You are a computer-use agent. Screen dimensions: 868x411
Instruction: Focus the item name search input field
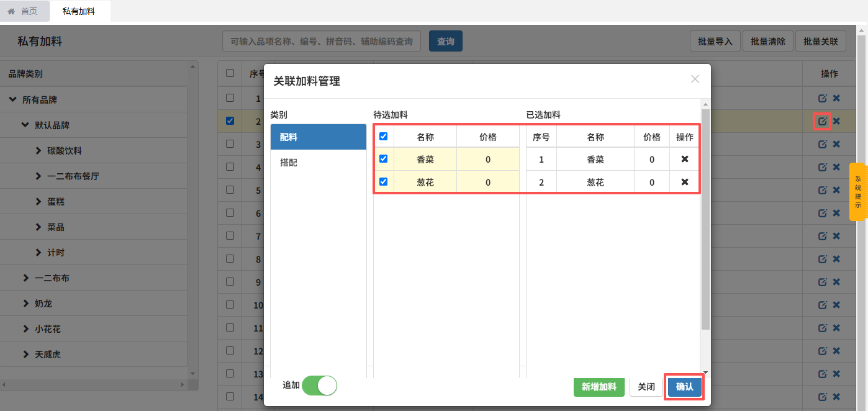(322, 42)
